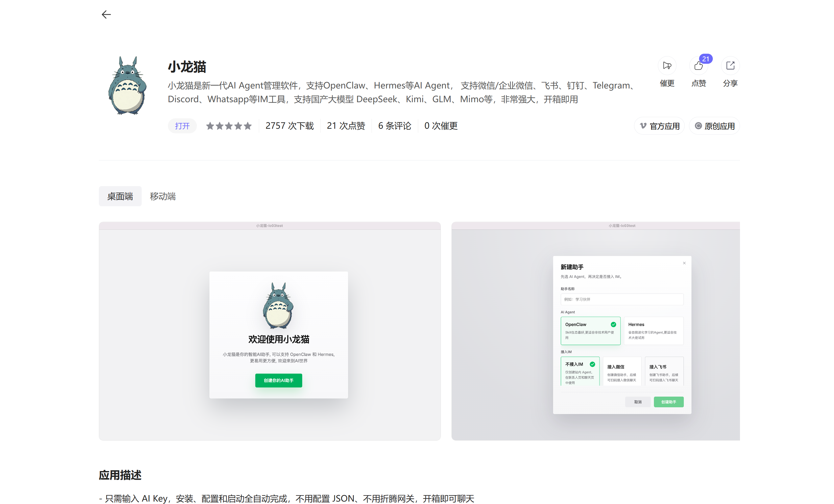Switch to the 桌面端 tab
This screenshot has width=834, height=504.
pyautogui.click(x=120, y=196)
